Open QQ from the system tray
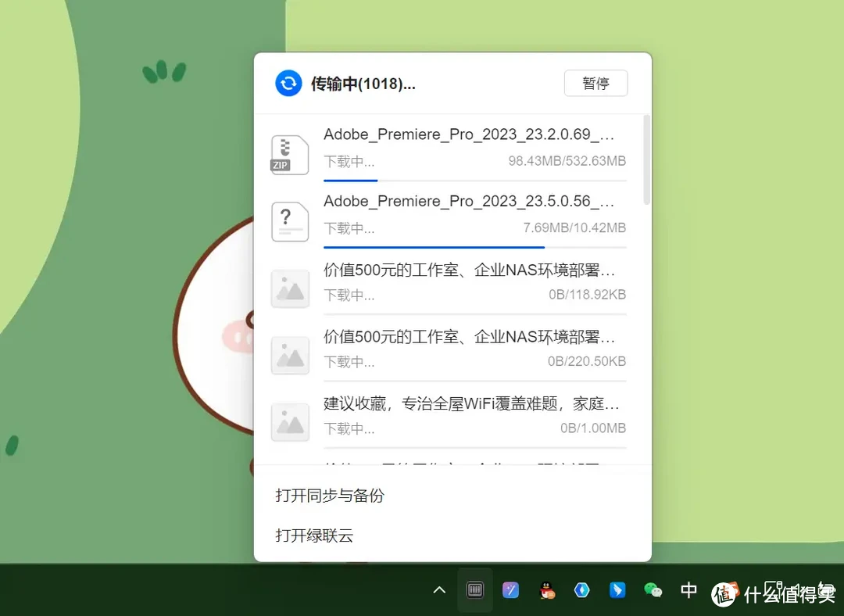 click(545, 590)
